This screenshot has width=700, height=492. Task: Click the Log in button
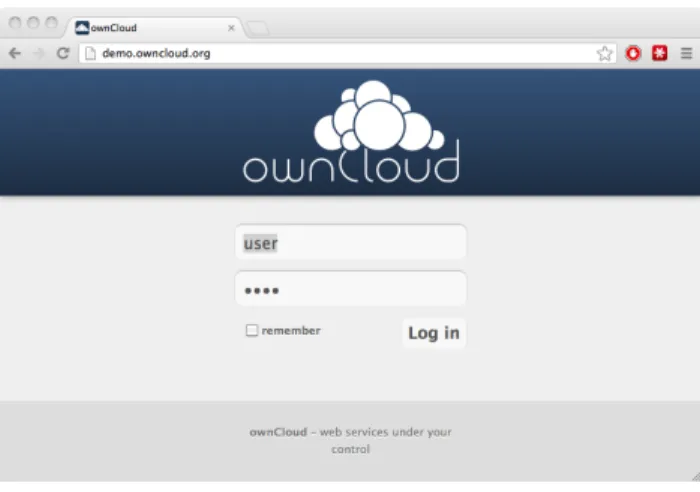tap(434, 333)
